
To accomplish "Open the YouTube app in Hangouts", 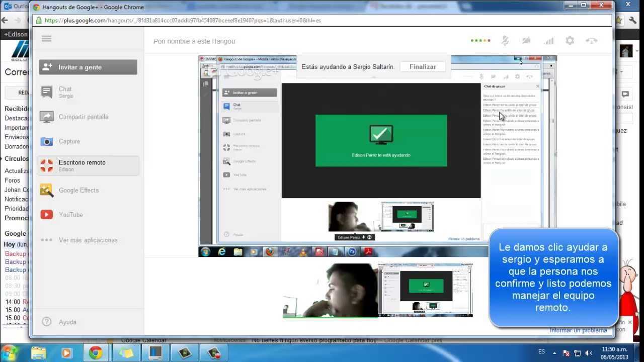I will [70, 215].
